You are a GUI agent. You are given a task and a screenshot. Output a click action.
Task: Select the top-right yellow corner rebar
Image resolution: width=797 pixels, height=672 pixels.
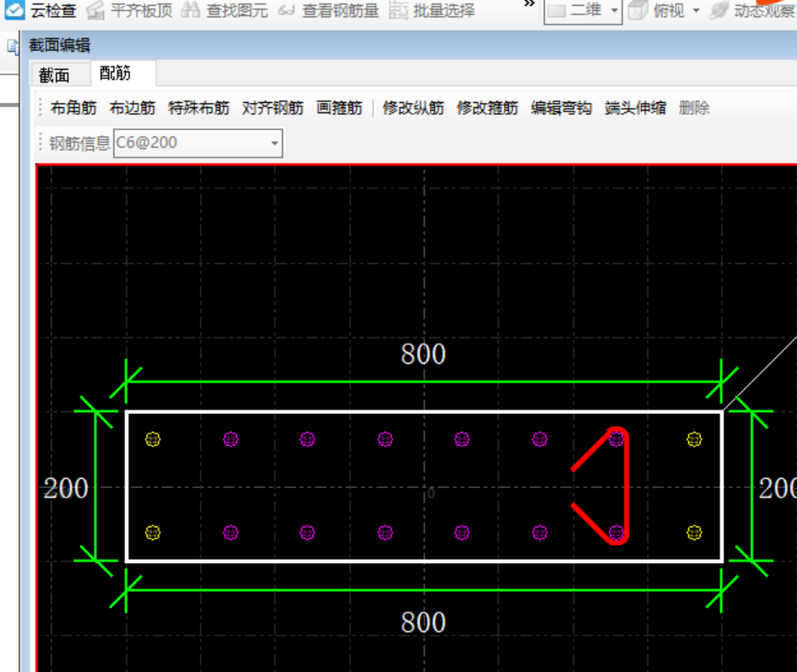(694, 439)
